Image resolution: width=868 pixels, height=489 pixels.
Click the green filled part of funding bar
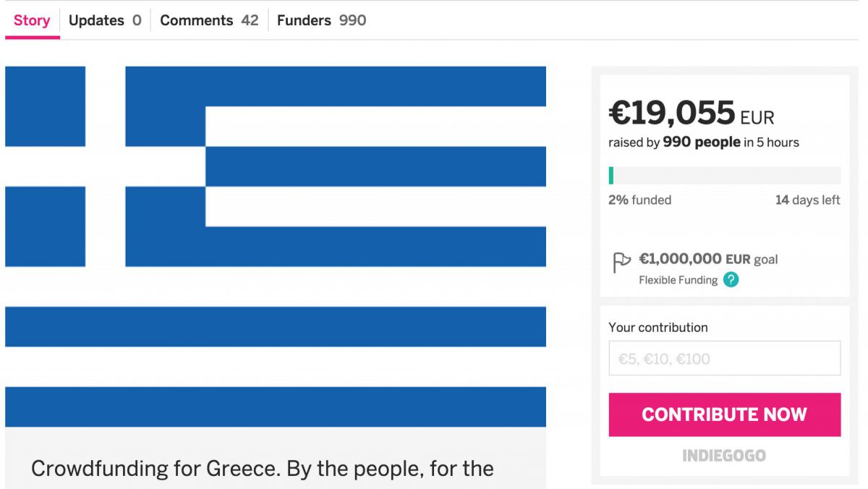pyautogui.click(x=611, y=176)
